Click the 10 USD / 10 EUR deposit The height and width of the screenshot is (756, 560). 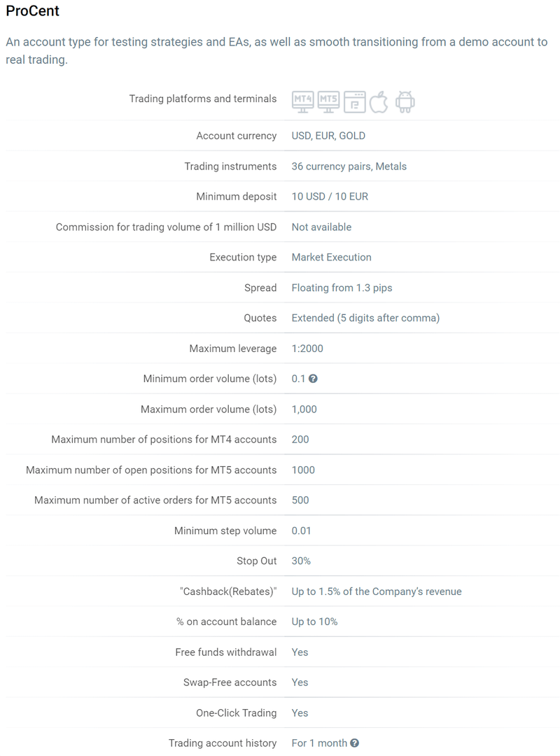coord(330,197)
